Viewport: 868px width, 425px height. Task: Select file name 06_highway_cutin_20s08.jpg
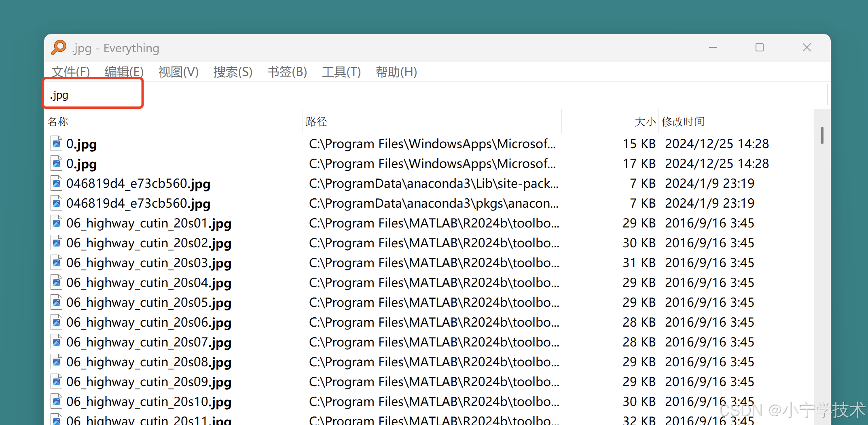[149, 362]
